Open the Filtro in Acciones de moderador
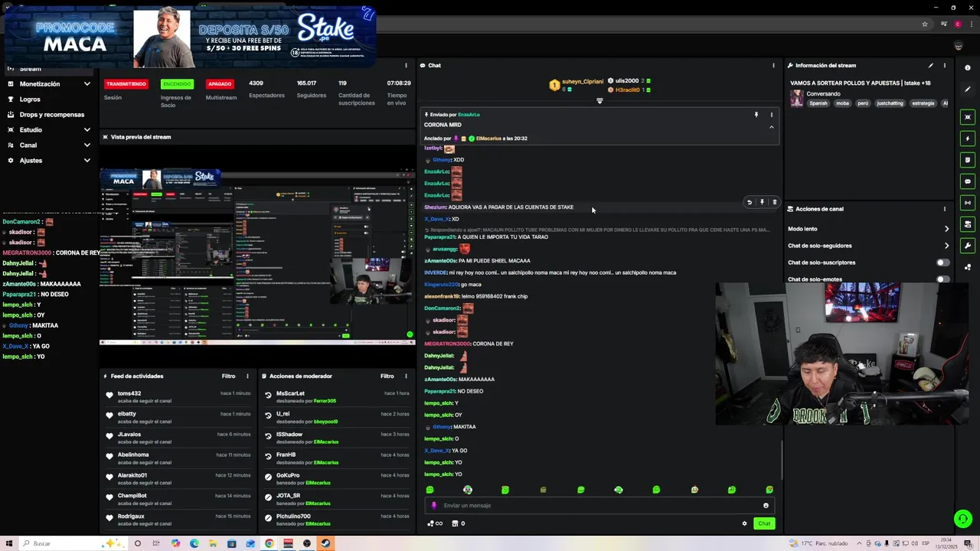 (387, 377)
